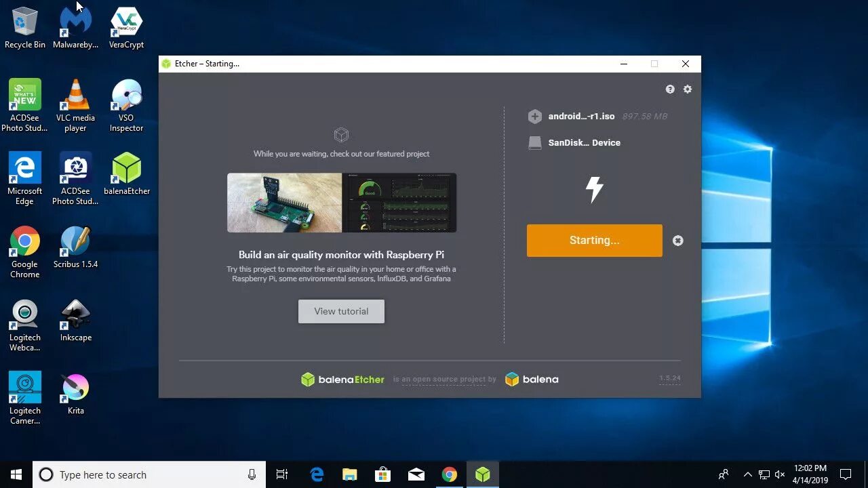Viewport: 868px width, 488px height.
Task: Open File Explorer from the taskbar
Action: click(x=349, y=474)
